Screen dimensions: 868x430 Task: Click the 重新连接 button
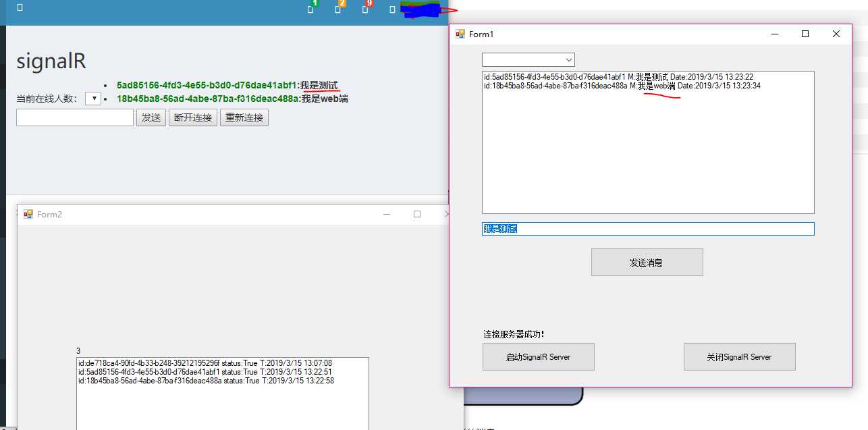click(244, 117)
